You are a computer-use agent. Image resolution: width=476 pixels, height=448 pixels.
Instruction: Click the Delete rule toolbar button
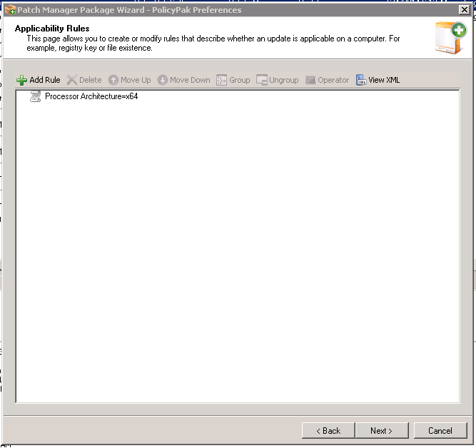[84, 80]
